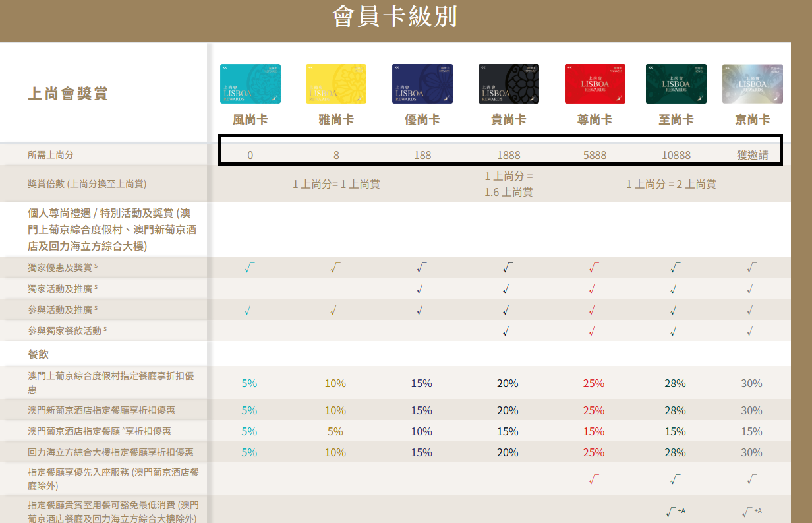Click 至尚卡 checkmark marked +A
The image size is (812, 523).
coord(675,512)
